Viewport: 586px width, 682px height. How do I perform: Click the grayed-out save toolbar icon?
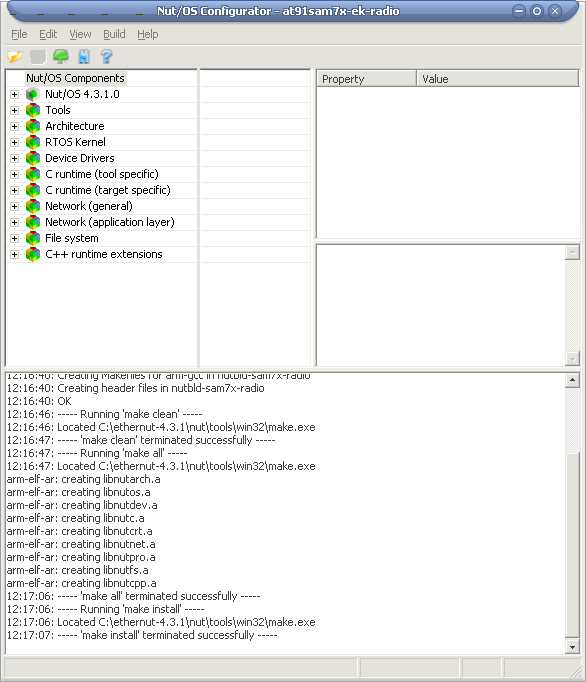coord(38,57)
